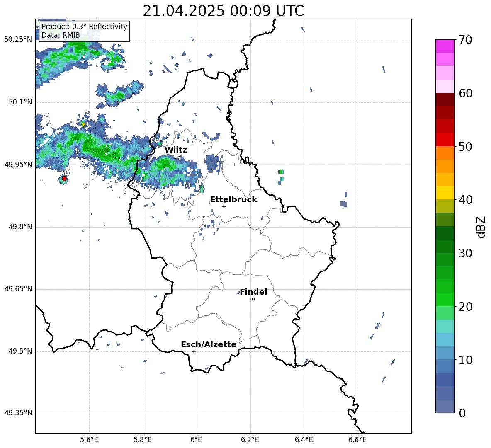Click colorbar tick value 60
This screenshot has height=448, width=491.
pos(465,93)
